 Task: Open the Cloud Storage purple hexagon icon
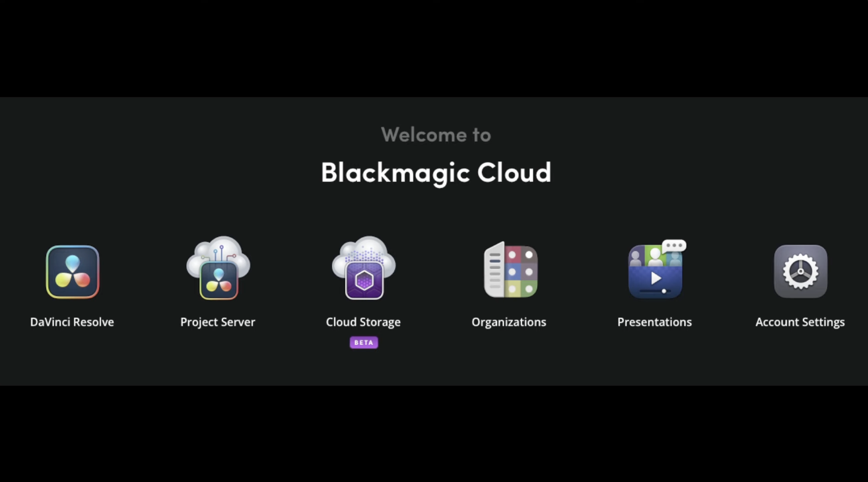[x=364, y=268]
